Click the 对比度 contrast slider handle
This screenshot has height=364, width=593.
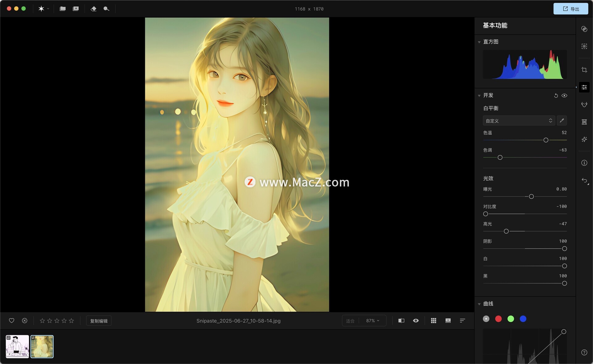click(486, 214)
